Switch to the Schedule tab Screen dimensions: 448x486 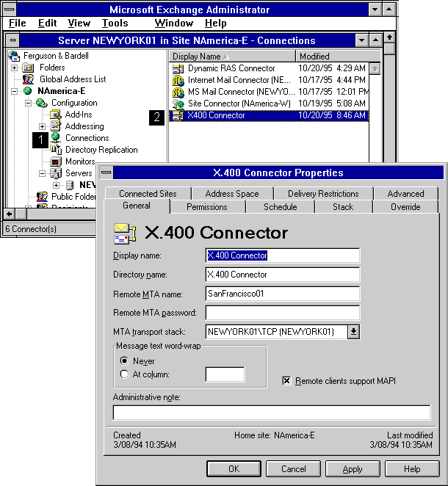point(281,207)
